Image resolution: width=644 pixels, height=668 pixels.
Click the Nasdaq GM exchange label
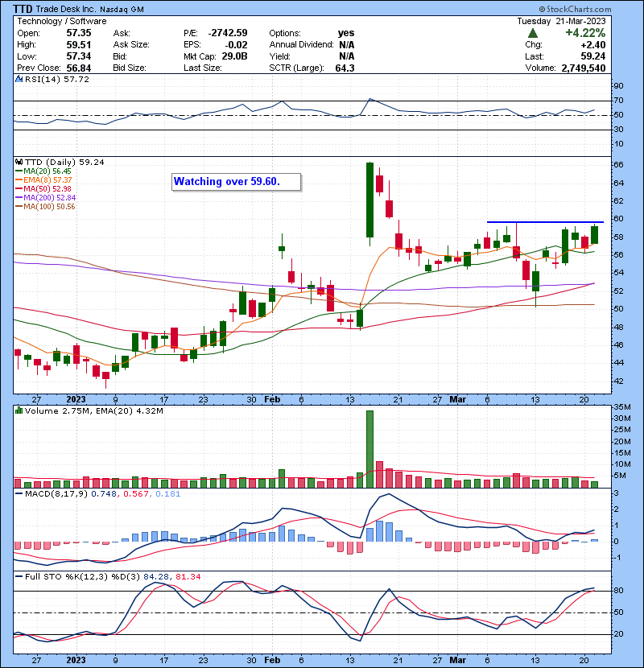point(122,10)
